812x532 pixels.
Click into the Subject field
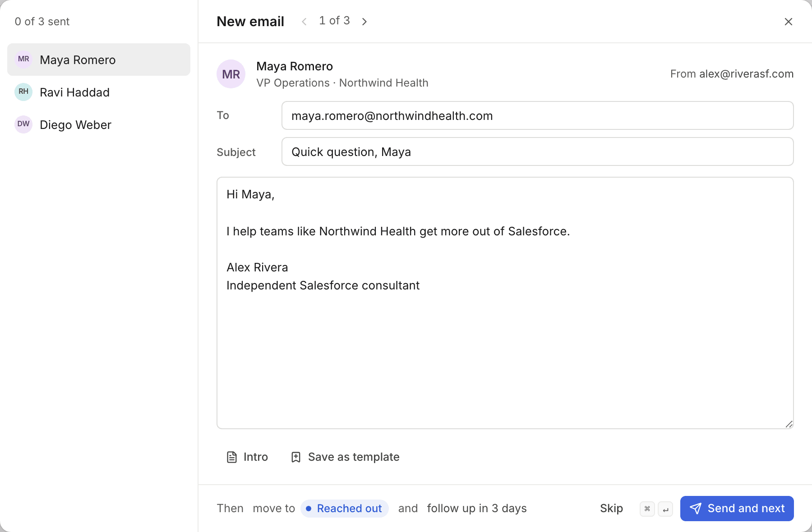[538, 151]
